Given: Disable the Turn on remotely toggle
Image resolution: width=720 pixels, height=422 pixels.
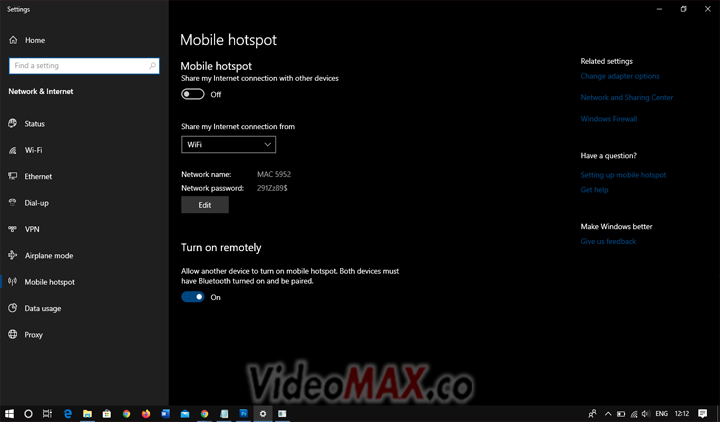Looking at the screenshot, I should coord(193,297).
